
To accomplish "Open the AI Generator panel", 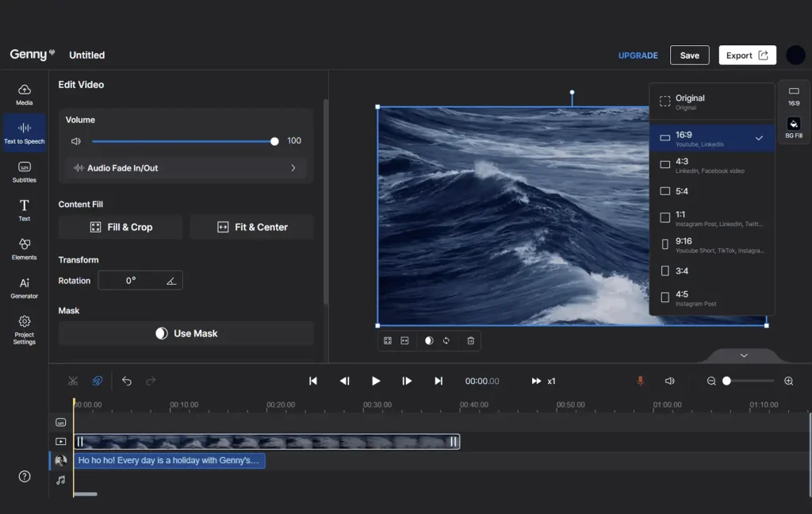I will (x=24, y=288).
